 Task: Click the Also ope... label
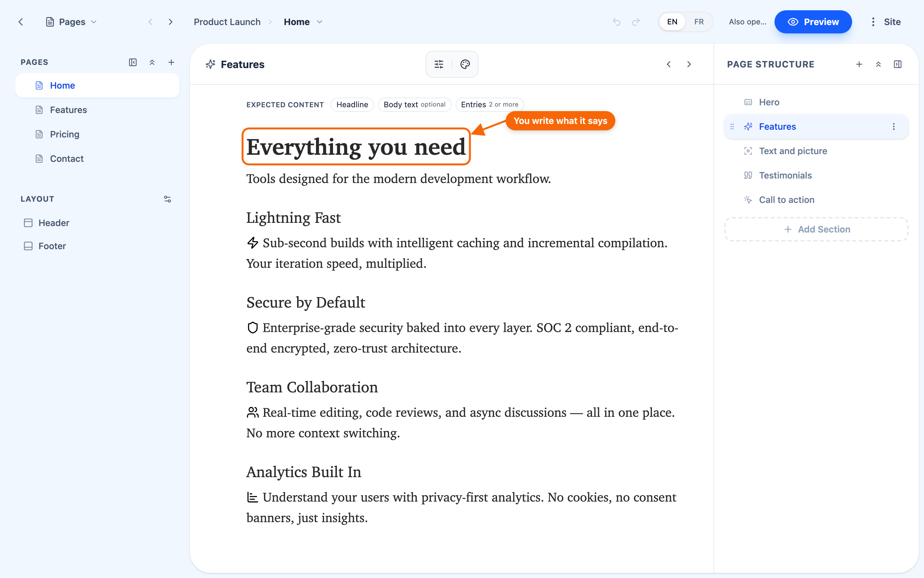tap(747, 22)
